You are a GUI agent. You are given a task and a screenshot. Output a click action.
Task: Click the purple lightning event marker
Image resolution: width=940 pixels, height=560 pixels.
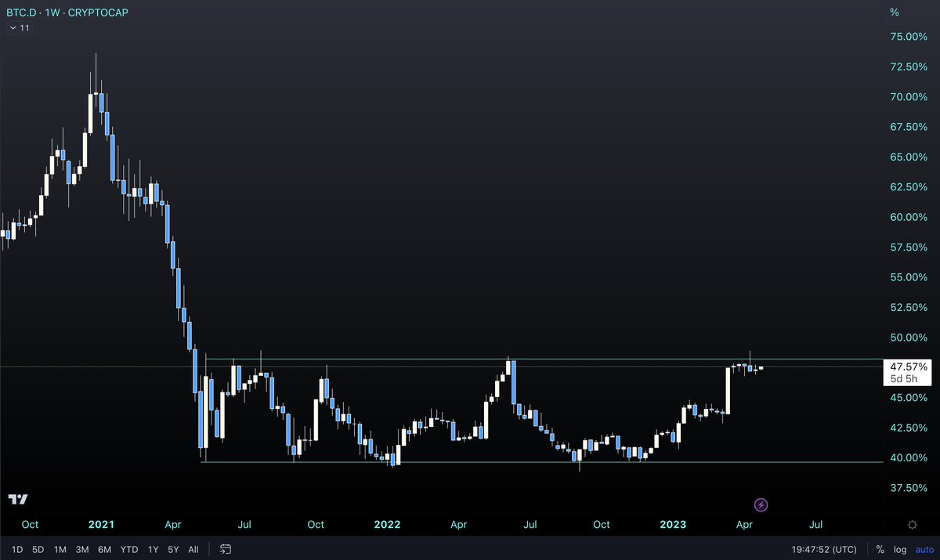tap(761, 505)
